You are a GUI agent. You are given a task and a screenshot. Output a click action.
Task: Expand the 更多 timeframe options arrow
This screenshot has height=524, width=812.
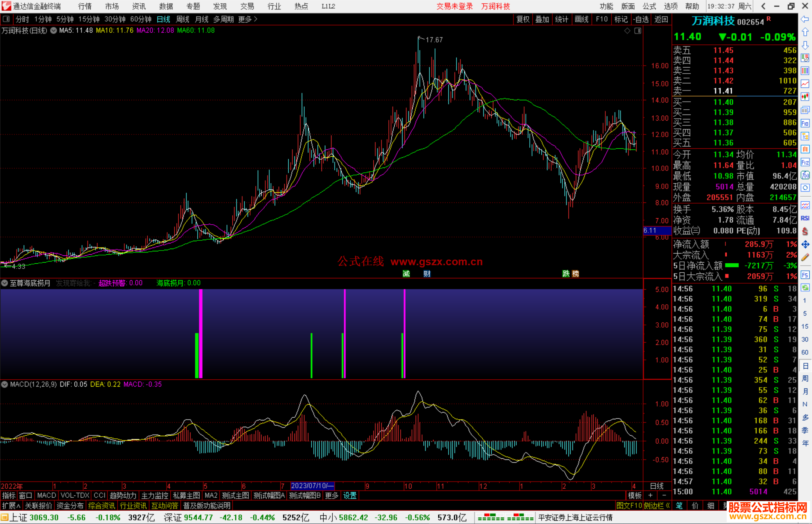coord(256,19)
